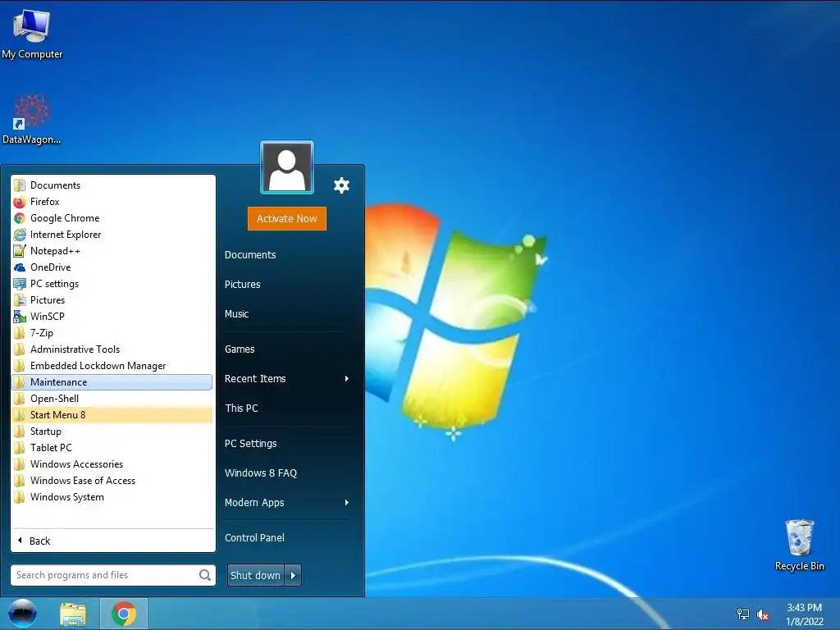Select the DataWagon desktop shortcut
This screenshot has height=630, width=840.
click(32, 119)
